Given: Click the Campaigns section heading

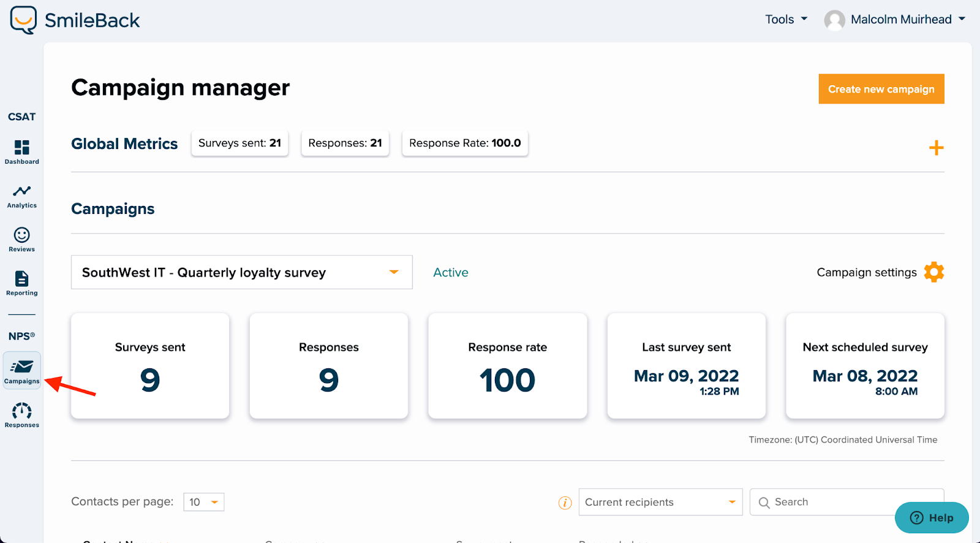Looking at the screenshot, I should point(113,209).
